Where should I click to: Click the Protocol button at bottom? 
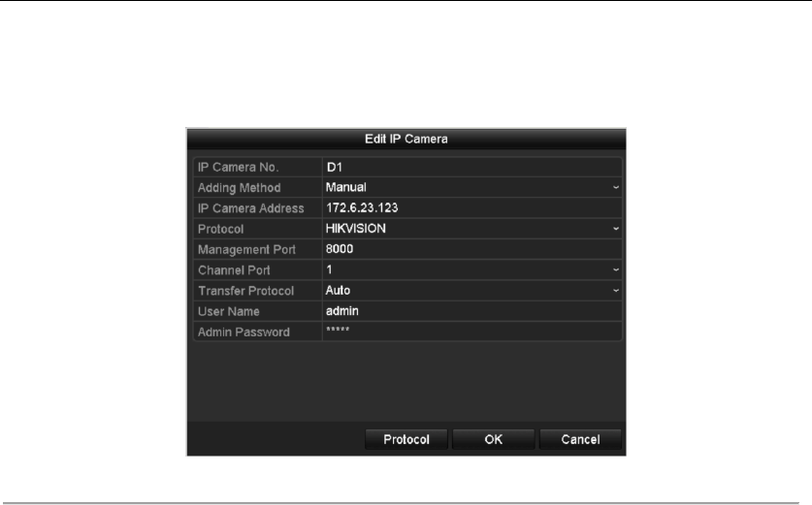click(x=406, y=439)
